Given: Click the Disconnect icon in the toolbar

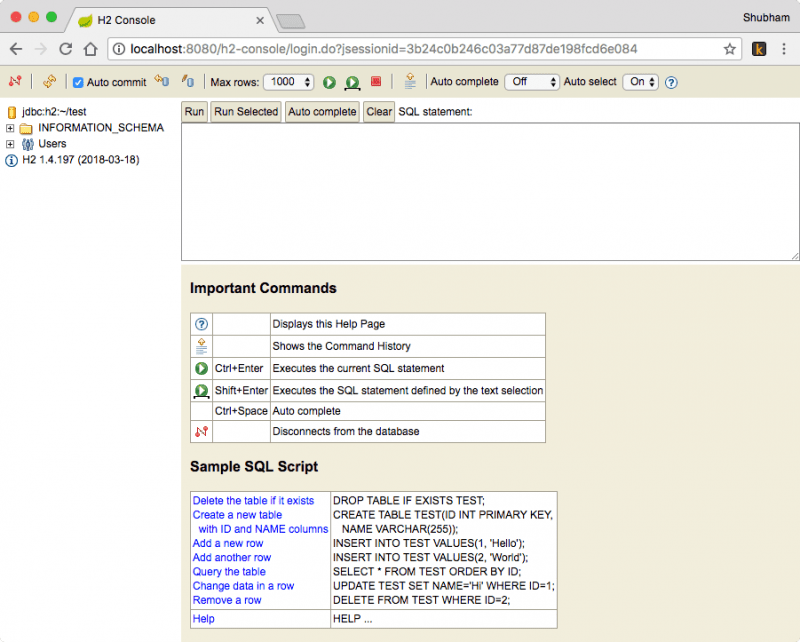Looking at the screenshot, I should point(15,81).
